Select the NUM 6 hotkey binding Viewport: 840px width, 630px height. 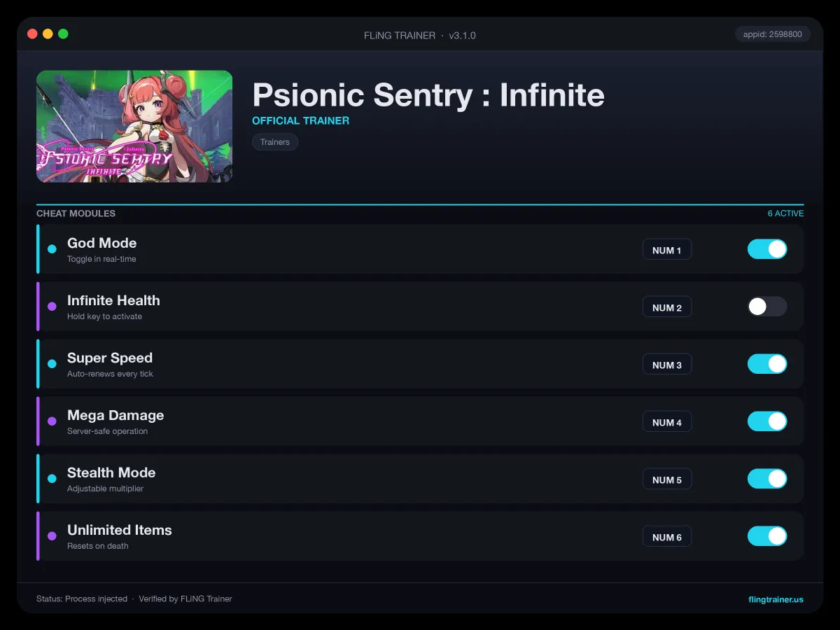667,537
